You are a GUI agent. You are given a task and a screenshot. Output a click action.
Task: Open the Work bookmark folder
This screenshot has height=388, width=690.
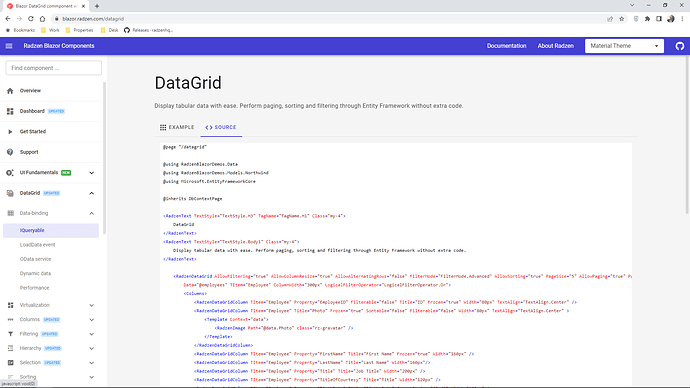click(x=50, y=30)
